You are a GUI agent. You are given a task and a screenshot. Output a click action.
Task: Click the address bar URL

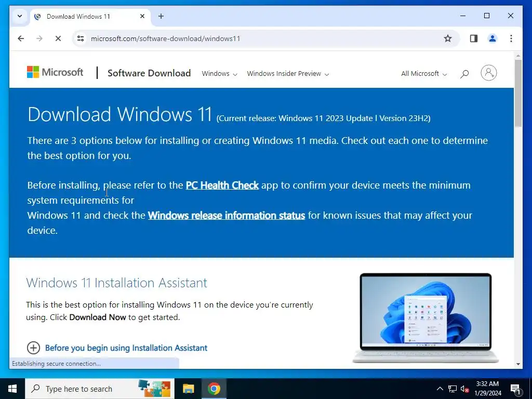[165, 38]
